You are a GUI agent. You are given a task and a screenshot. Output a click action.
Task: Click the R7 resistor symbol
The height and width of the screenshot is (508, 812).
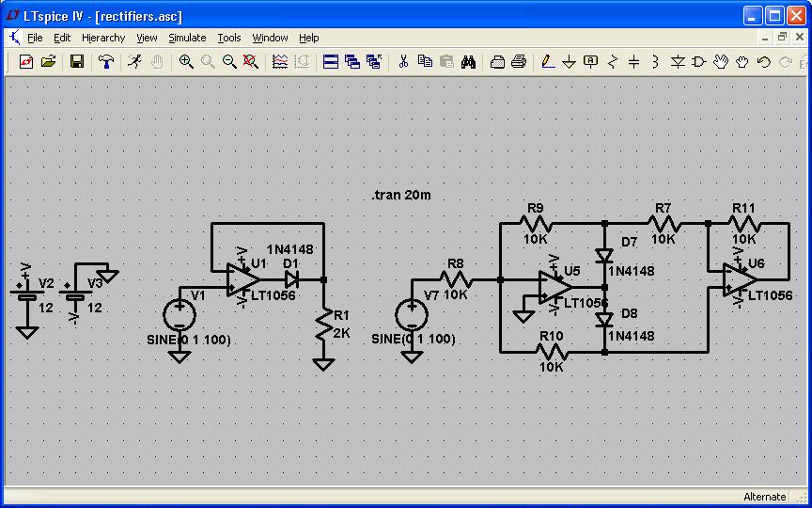pos(664,223)
